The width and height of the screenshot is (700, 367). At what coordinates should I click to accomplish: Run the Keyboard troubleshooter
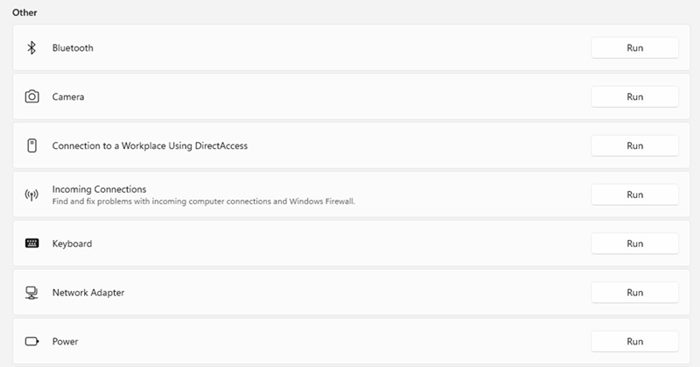634,243
